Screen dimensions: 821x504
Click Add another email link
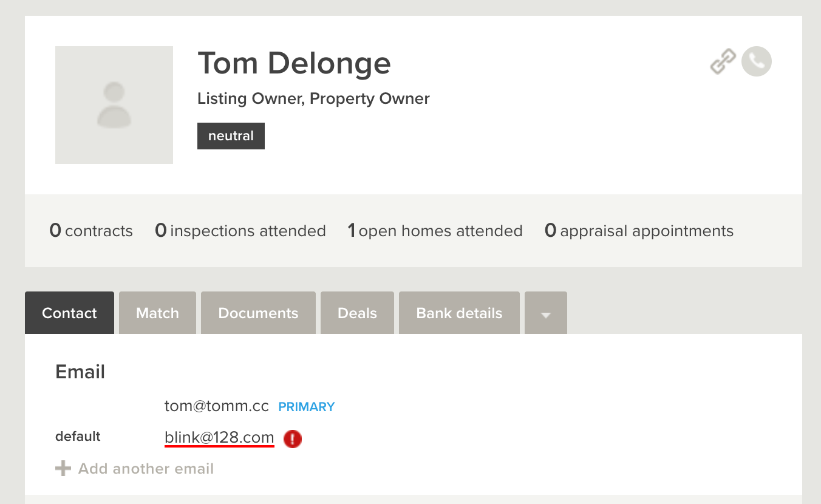(x=146, y=469)
